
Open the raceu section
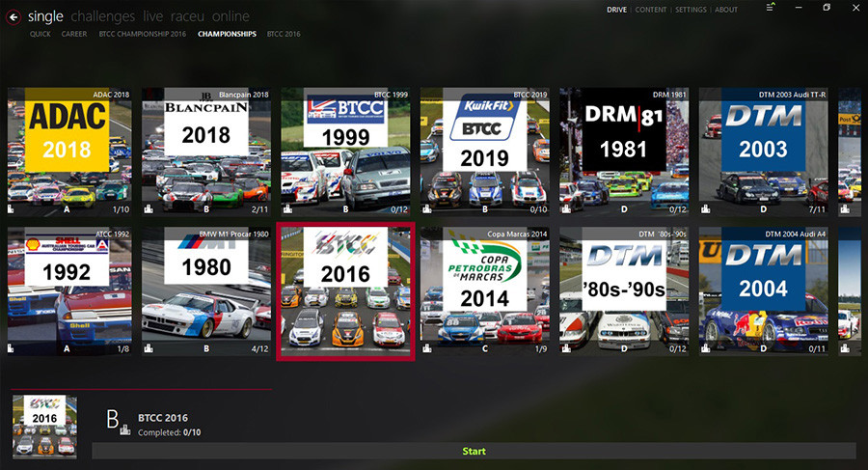(187, 16)
